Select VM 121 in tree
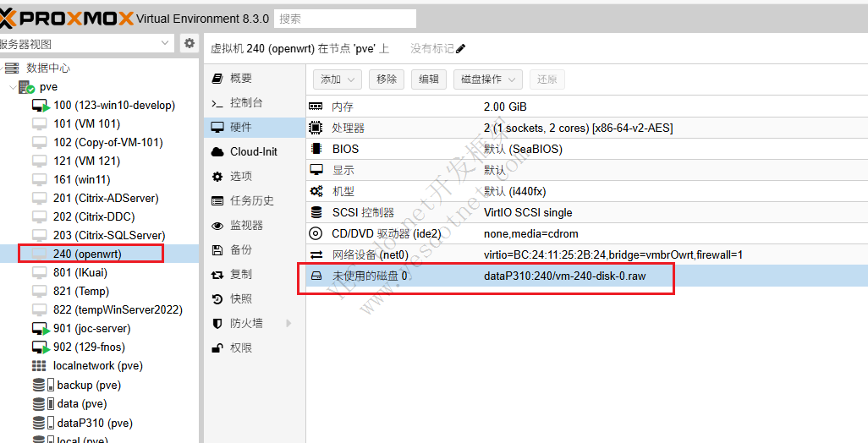Screen dimensions: 868x443 [x=87, y=161]
